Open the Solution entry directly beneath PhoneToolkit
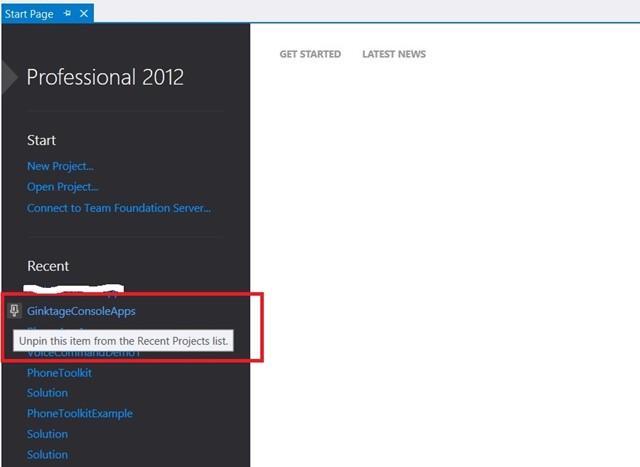 [47, 393]
